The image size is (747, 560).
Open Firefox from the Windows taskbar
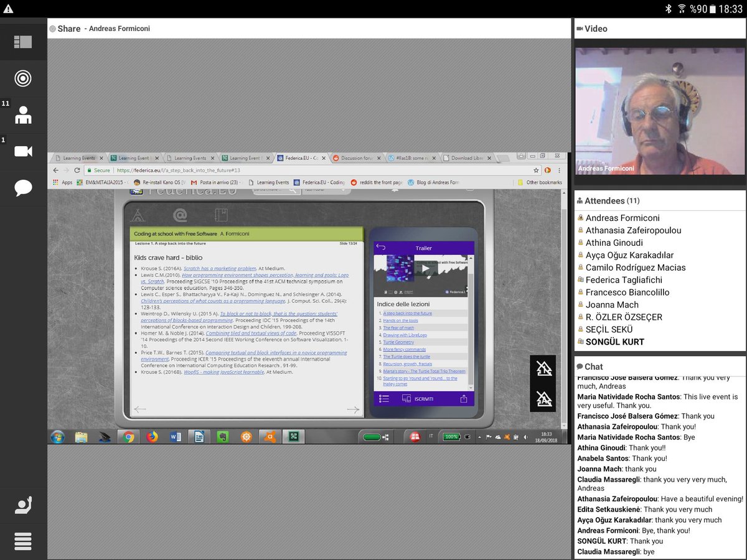click(x=153, y=437)
